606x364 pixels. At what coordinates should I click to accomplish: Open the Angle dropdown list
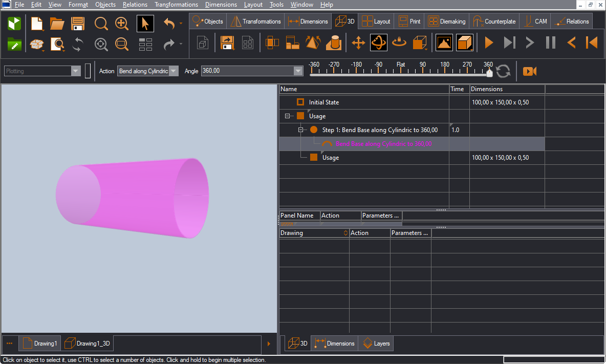(x=298, y=71)
